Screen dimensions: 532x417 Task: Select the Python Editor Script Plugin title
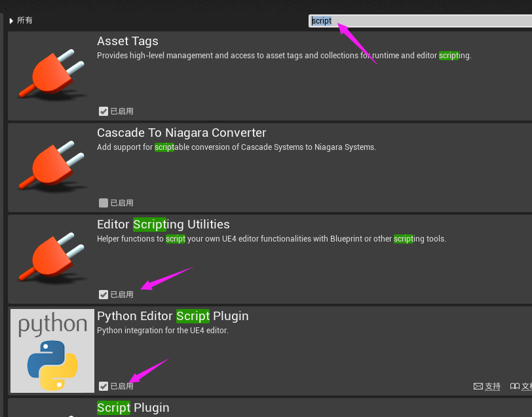(x=173, y=316)
